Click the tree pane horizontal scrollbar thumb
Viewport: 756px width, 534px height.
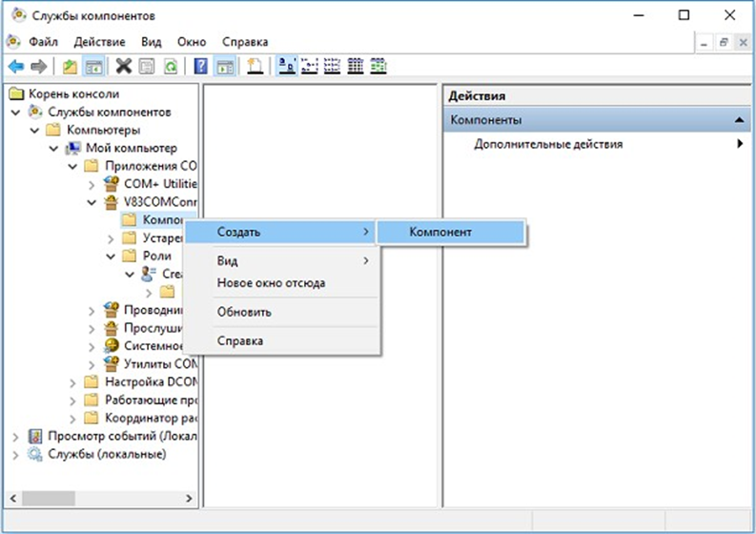pyautogui.click(x=49, y=499)
